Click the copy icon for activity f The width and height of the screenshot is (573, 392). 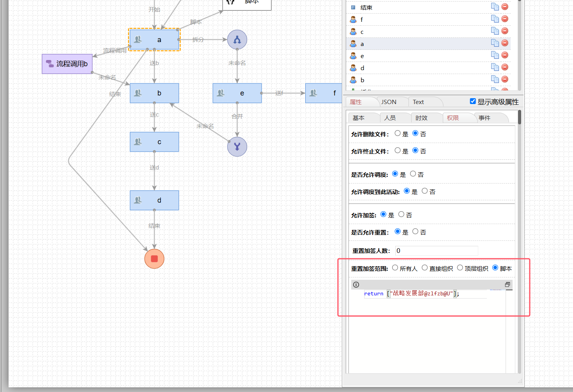tap(495, 19)
